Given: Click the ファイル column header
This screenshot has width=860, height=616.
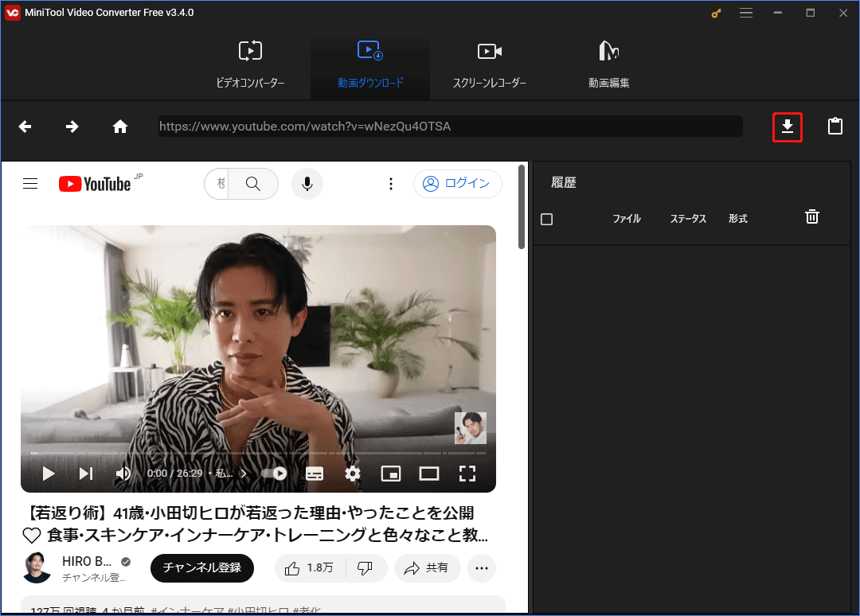Looking at the screenshot, I should coord(627,219).
